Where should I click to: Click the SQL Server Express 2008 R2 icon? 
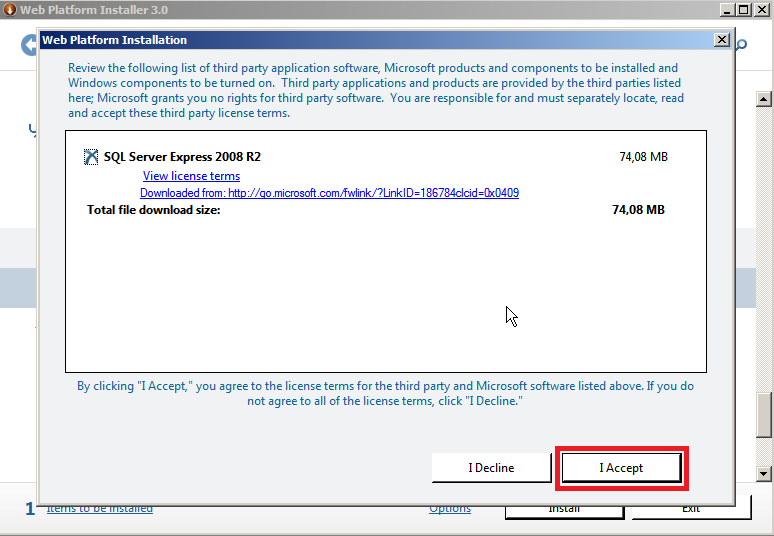(x=91, y=157)
